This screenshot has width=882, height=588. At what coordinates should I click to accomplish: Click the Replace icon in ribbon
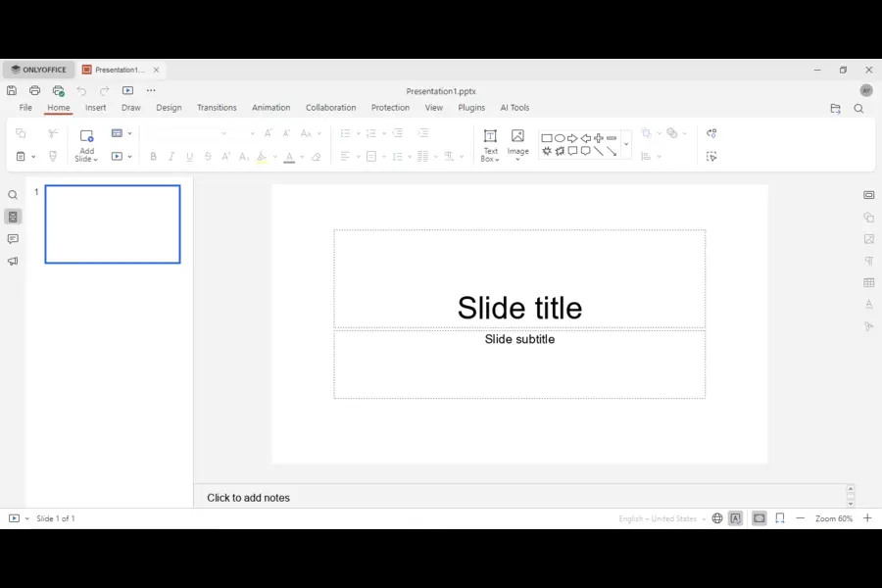coord(711,133)
